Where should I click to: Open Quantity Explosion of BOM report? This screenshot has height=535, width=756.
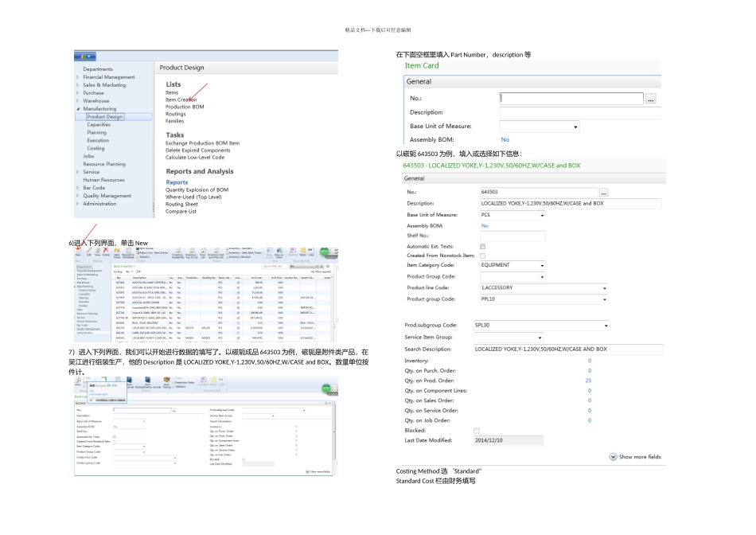pyautogui.click(x=197, y=190)
